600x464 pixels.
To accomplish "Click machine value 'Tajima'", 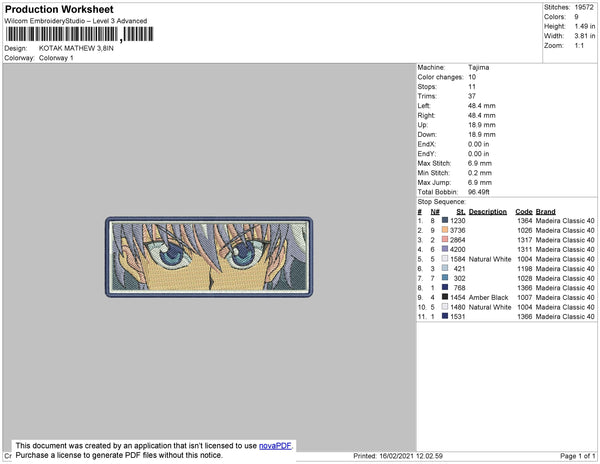I will coord(478,67).
